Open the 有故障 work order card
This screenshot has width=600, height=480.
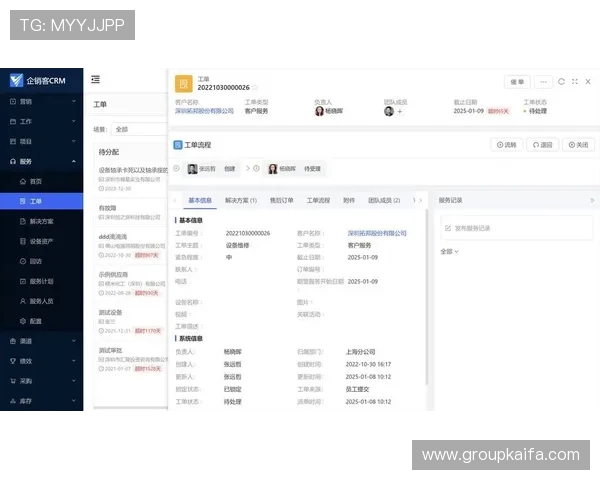131,212
